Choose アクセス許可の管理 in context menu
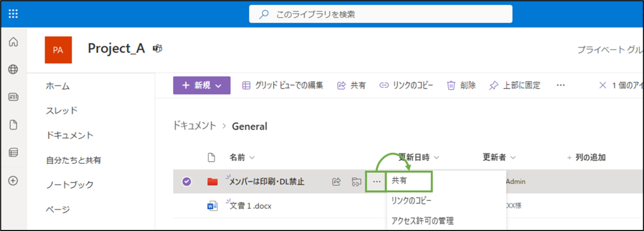This screenshot has height=231, width=644. click(423, 220)
